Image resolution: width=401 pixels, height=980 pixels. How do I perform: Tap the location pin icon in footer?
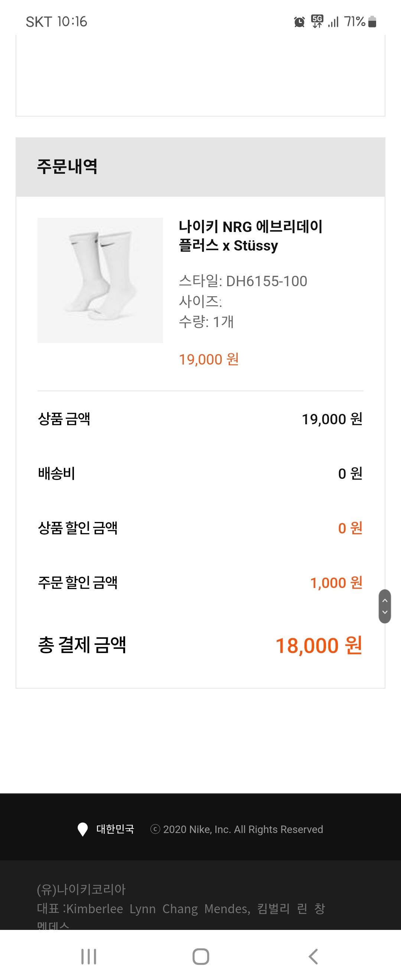82,829
